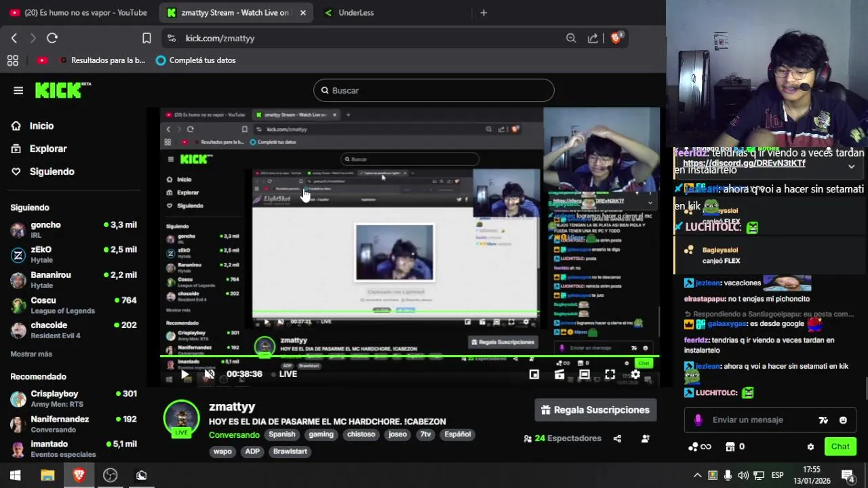Click the Brave Shields lion icon
868x488 pixels.
tap(616, 38)
